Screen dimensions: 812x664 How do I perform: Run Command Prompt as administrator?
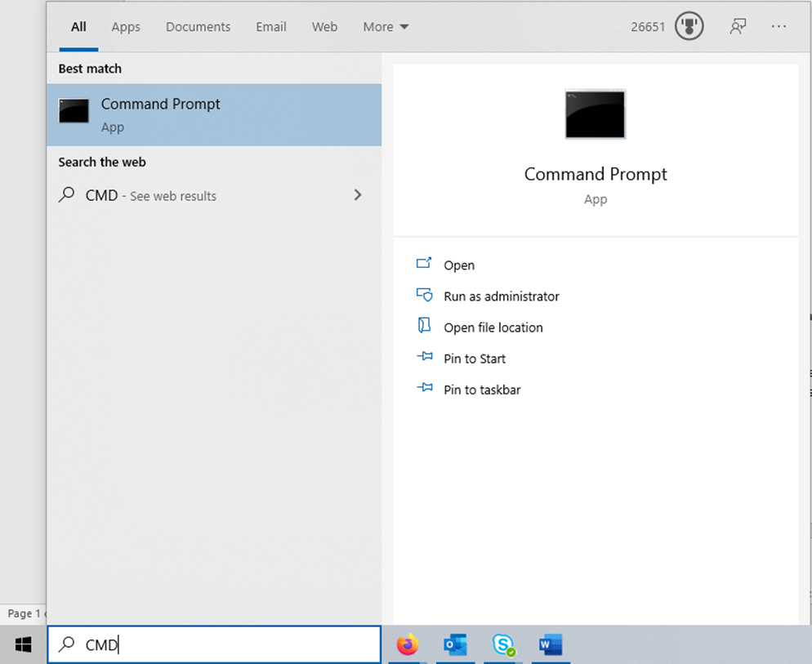click(x=501, y=296)
